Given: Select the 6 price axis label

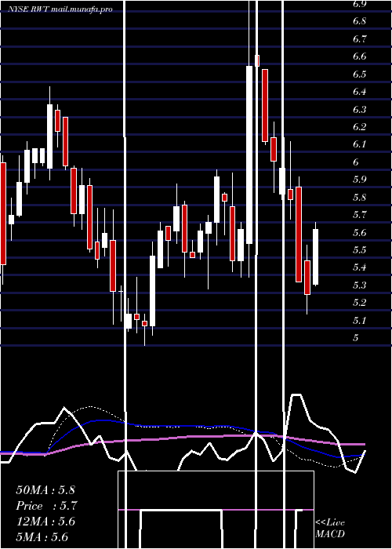Looking at the screenshot, I should tap(356, 162).
